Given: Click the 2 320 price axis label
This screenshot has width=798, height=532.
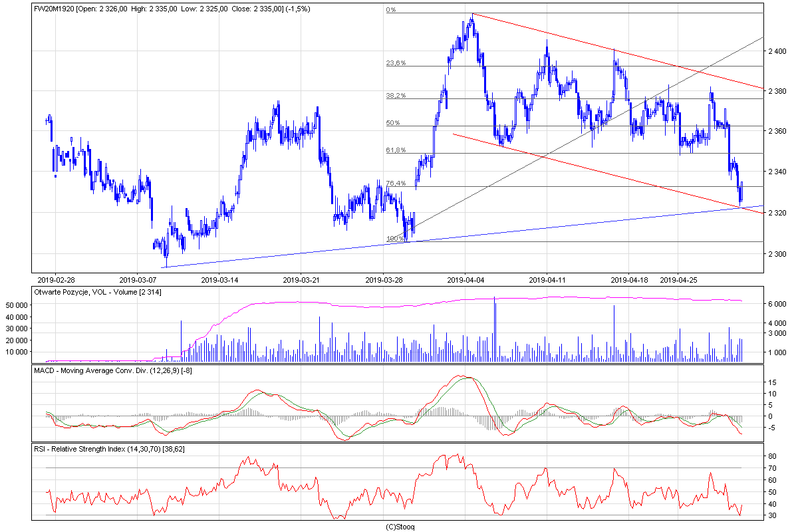Looking at the screenshot, I should [x=777, y=213].
